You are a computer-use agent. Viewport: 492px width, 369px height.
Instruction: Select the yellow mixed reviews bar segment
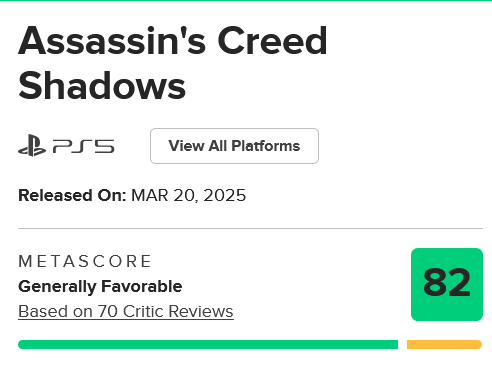click(444, 344)
